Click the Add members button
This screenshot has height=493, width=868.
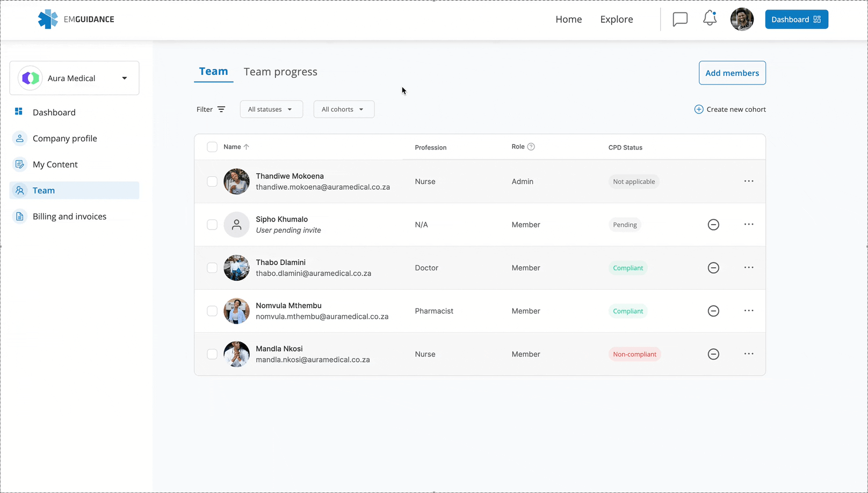(732, 73)
